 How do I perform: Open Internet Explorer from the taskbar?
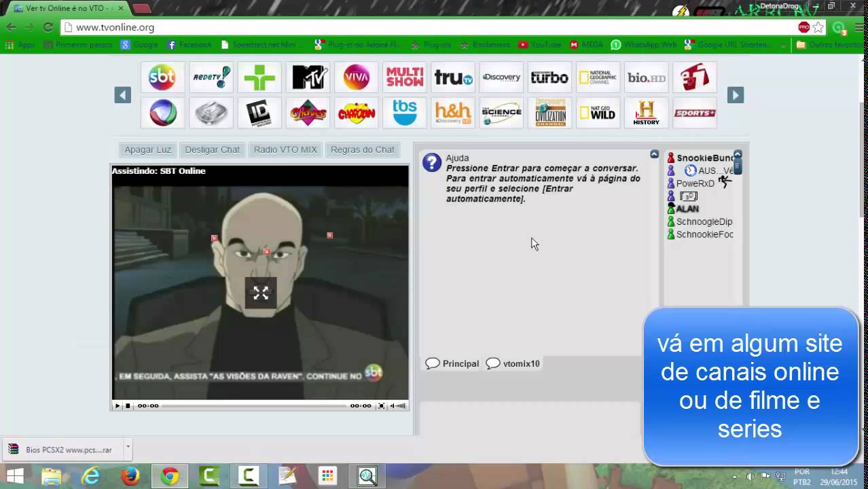point(90,476)
